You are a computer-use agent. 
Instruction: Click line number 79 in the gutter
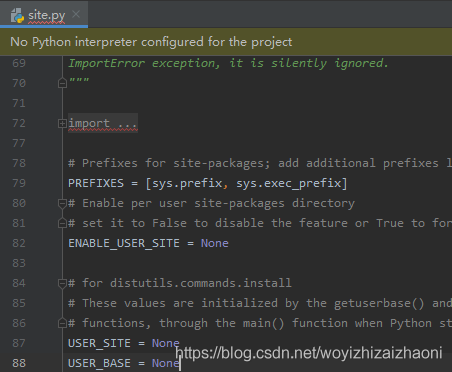coord(19,183)
